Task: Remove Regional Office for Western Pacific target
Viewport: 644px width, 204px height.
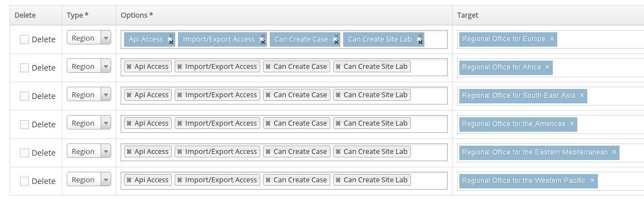Action: click(592, 181)
